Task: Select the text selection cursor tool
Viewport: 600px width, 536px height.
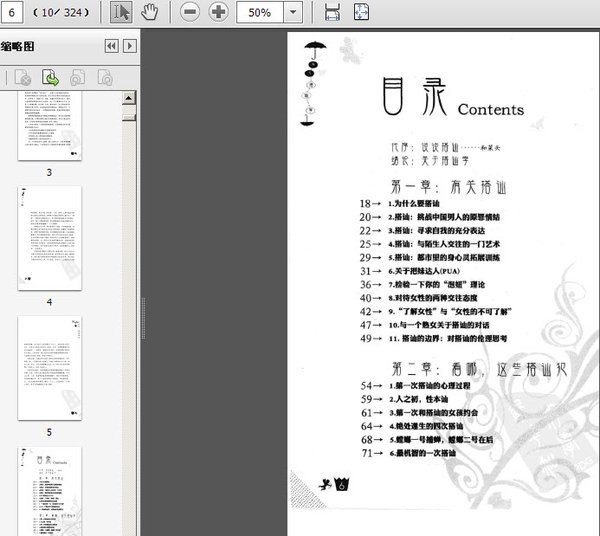Action: [121, 12]
